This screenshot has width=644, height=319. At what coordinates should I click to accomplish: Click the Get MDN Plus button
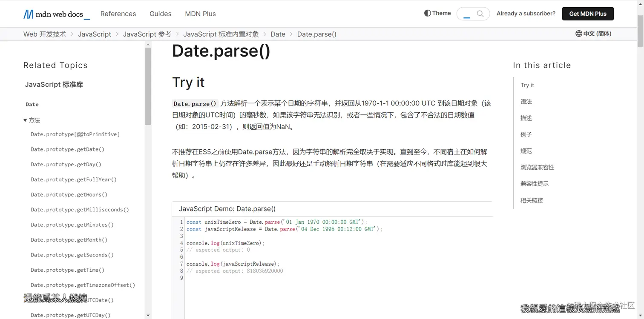(x=588, y=14)
